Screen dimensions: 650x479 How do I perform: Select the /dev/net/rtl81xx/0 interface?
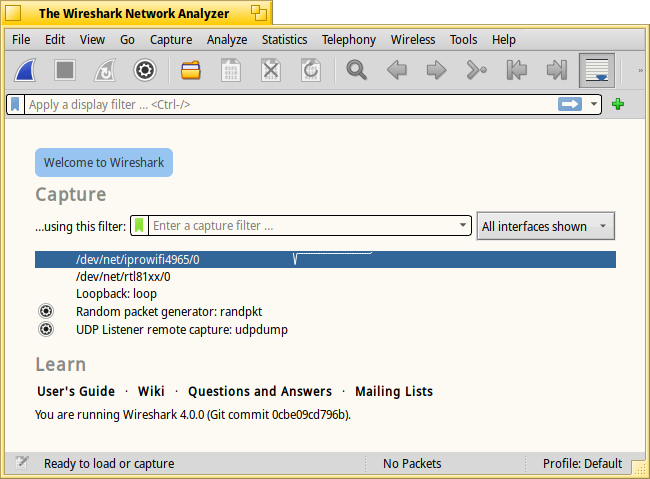click(x=325, y=277)
